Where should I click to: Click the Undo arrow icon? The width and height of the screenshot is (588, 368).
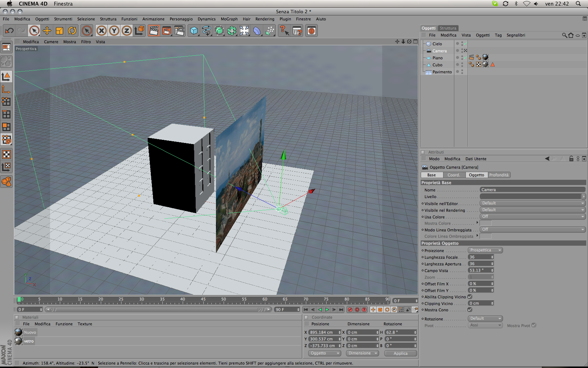(x=9, y=31)
